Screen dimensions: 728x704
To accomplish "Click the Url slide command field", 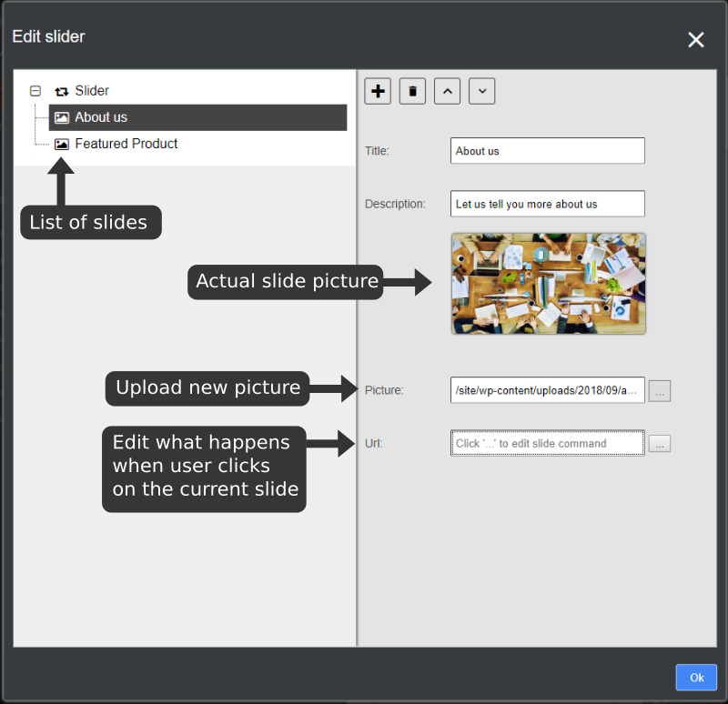I will [547, 443].
